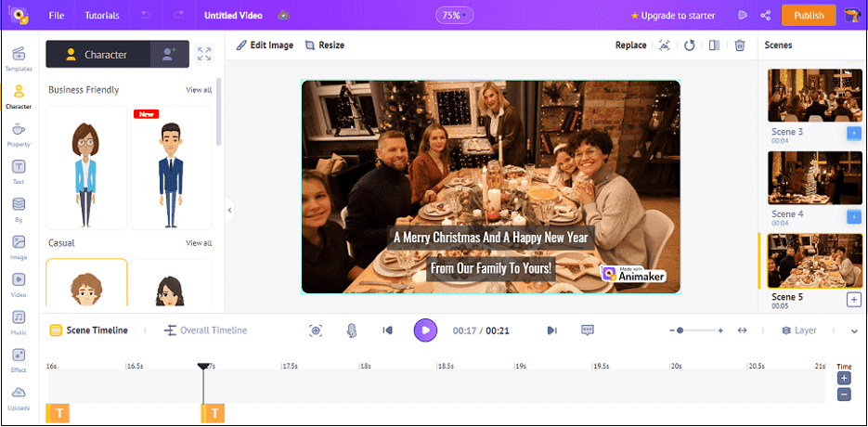Switch to Overall Timeline tab
This screenshot has height=427, width=868.
[206, 330]
